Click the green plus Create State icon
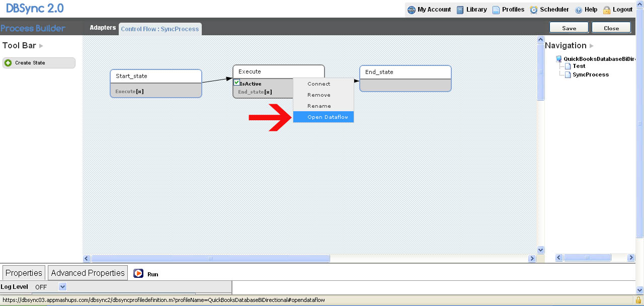 pos(8,63)
